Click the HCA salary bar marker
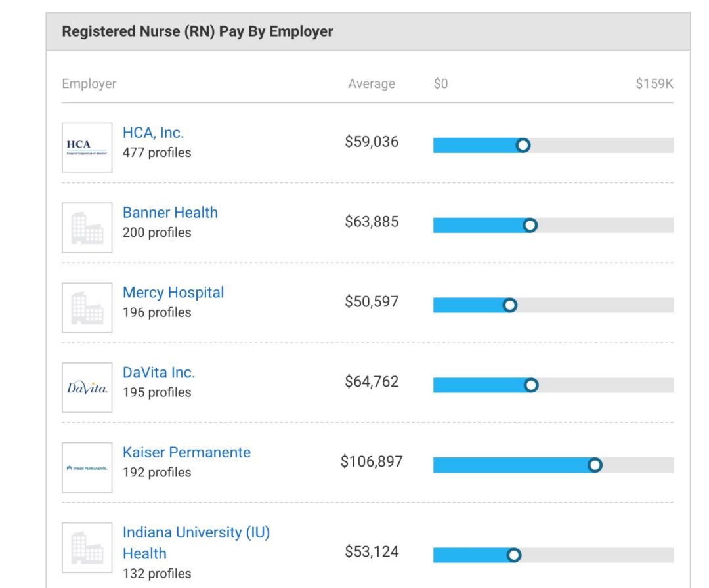 [x=523, y=145]
